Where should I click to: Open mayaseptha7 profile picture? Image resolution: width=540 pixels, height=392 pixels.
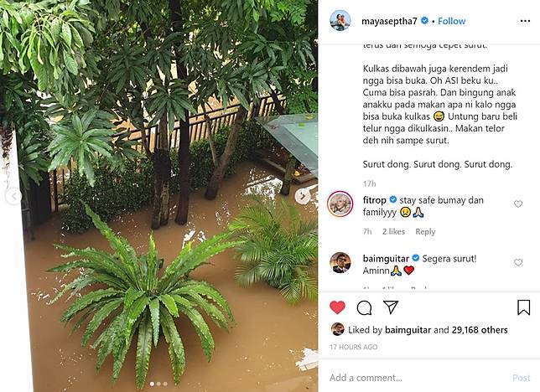click(x=340, y=21)
